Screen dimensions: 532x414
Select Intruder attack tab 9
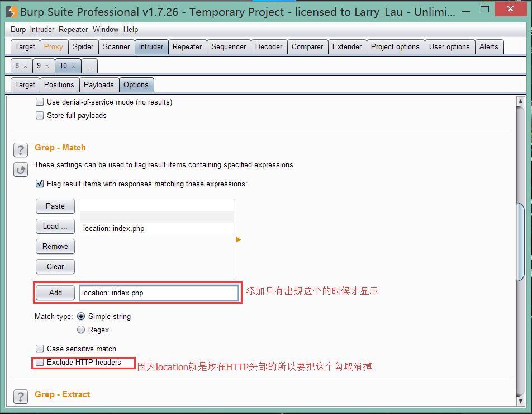tap(39, 66)
